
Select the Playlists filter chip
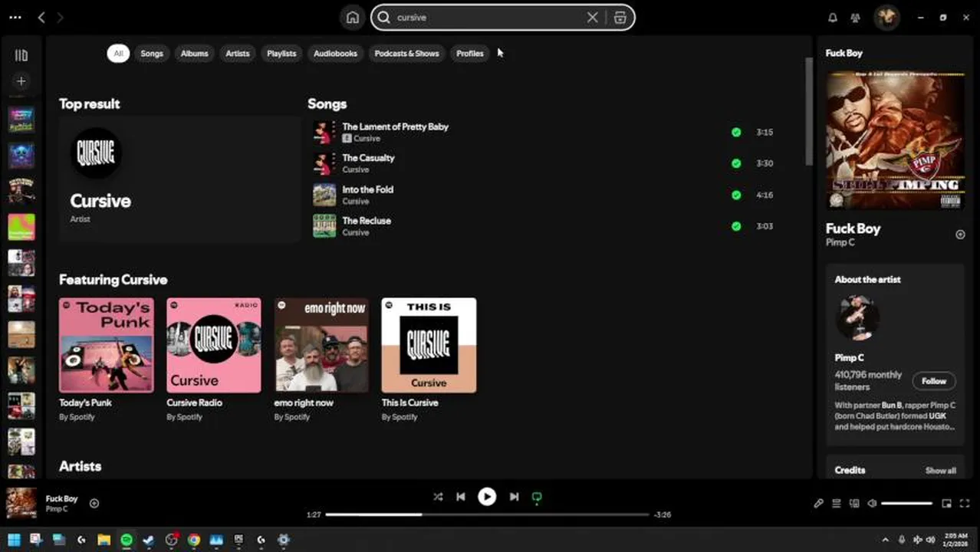click(281, 53)
